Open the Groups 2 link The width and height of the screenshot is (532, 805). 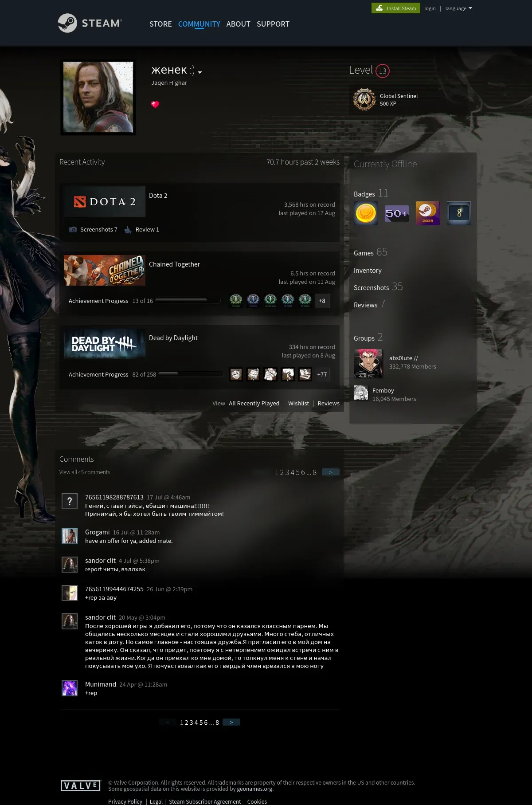pyautogui.click(x=368, y=338)
